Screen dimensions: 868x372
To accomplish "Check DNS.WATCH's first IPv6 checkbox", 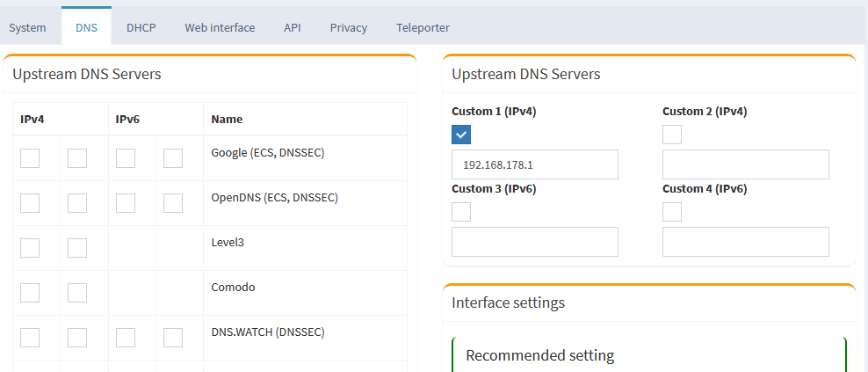I will click(x=126, y=338).
